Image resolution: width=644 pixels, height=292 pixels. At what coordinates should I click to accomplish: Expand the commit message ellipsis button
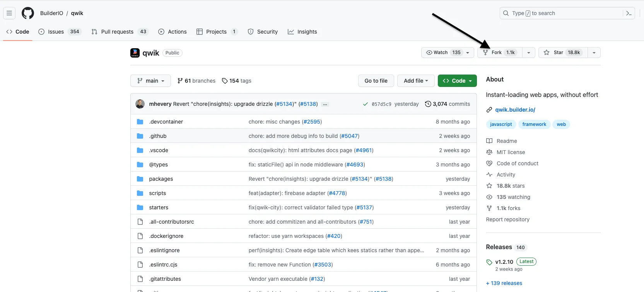click(x=325, y=104)
